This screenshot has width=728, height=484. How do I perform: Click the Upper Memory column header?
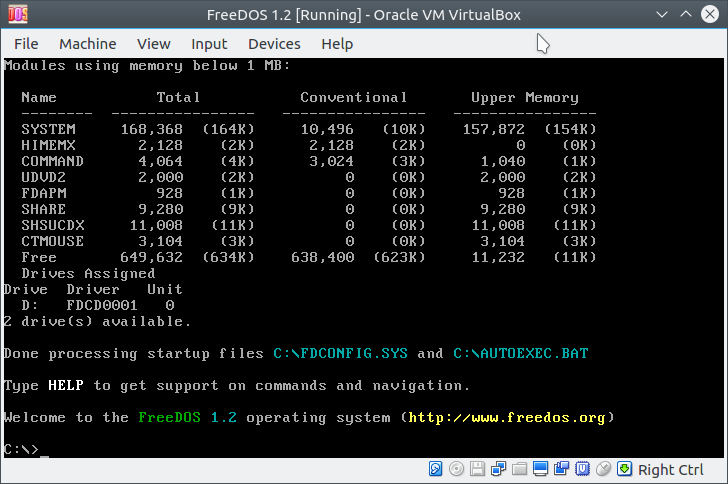click(525, 98)
